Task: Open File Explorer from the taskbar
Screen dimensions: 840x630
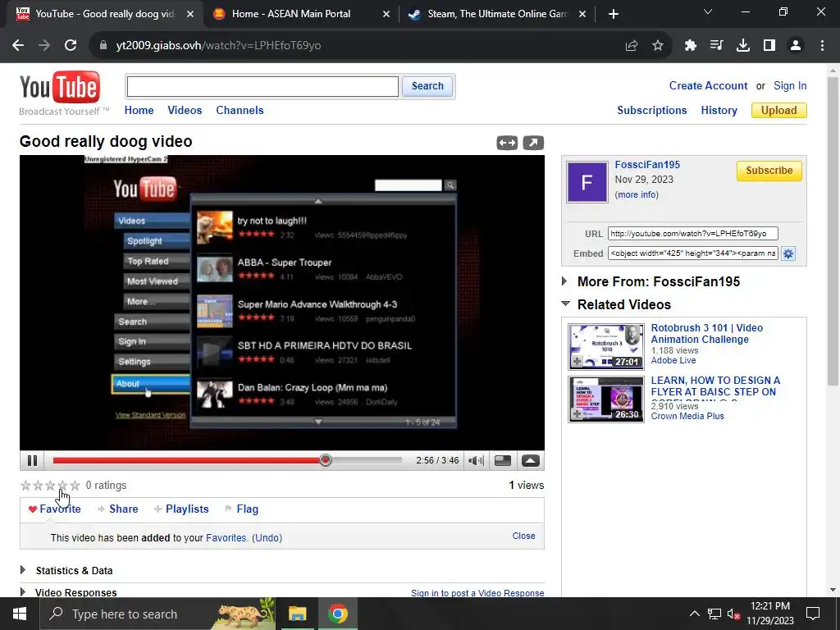Action: [x=297, y=614]
